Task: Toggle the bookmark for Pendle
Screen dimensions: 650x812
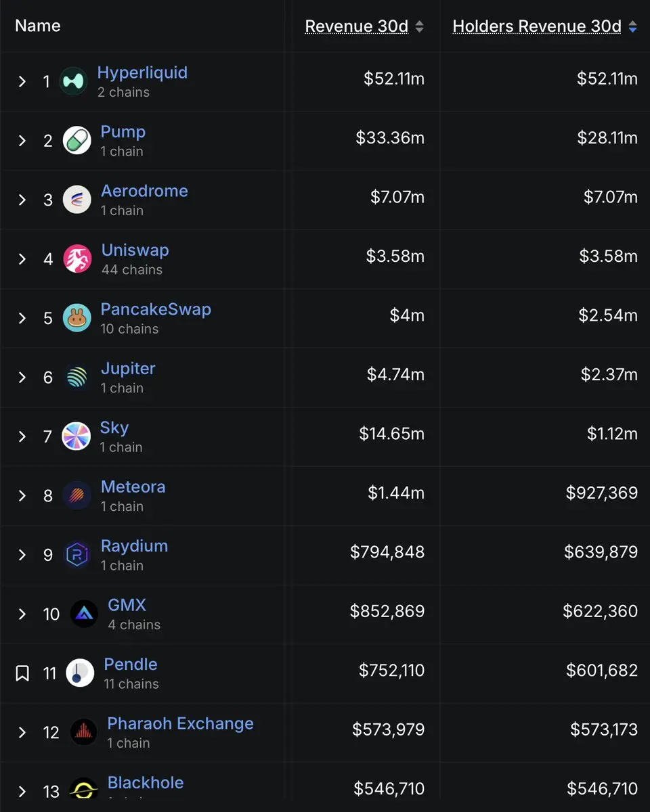Action: (22, 673)
